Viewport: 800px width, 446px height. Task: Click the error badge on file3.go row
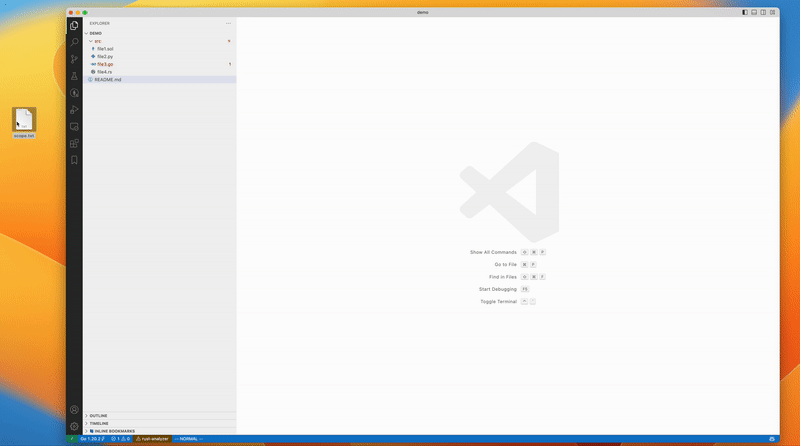[230, 64]
